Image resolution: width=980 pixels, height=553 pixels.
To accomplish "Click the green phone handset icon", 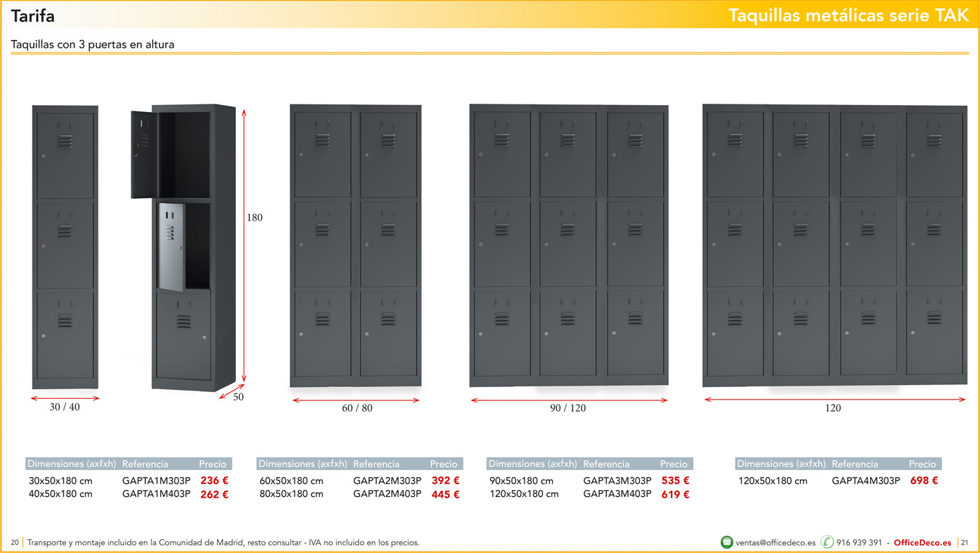I will click(827, 543).
